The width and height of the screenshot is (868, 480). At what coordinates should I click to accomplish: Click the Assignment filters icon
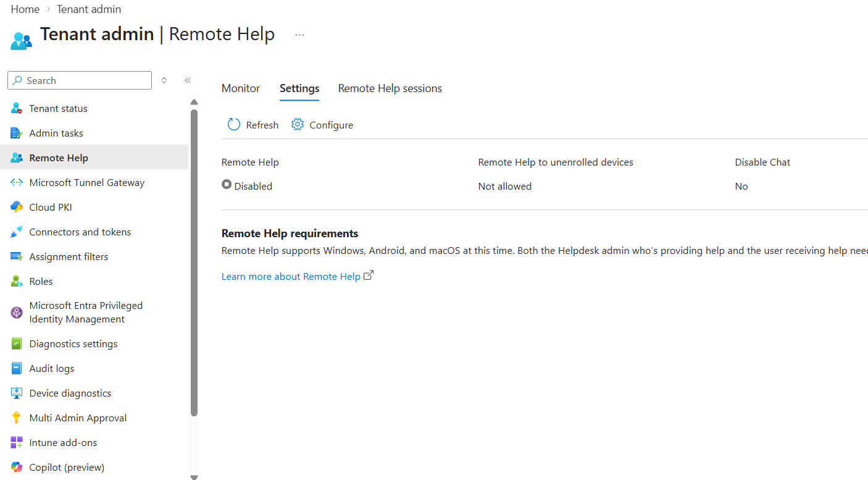coord(17,256)
